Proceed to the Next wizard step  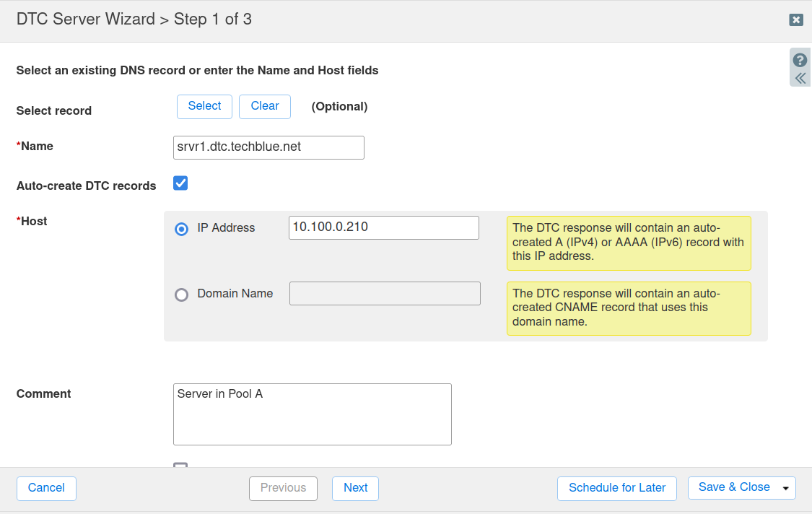[x=355, y=488]
